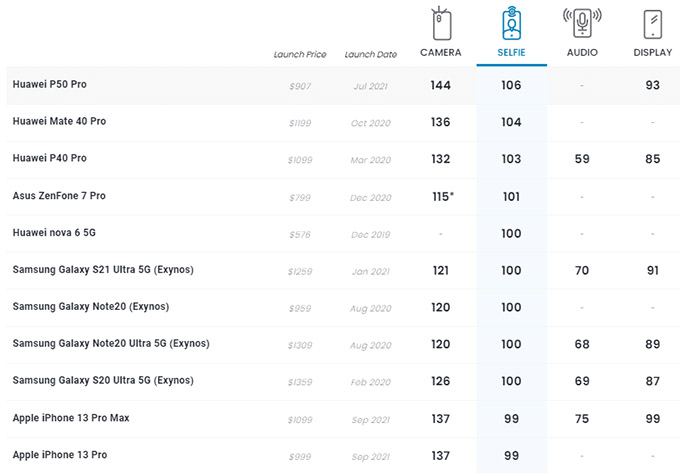The width and height of the screenshot is (680, 473).
Task: Click Huawei P50 Pro camera score 144
Action: 440,85
